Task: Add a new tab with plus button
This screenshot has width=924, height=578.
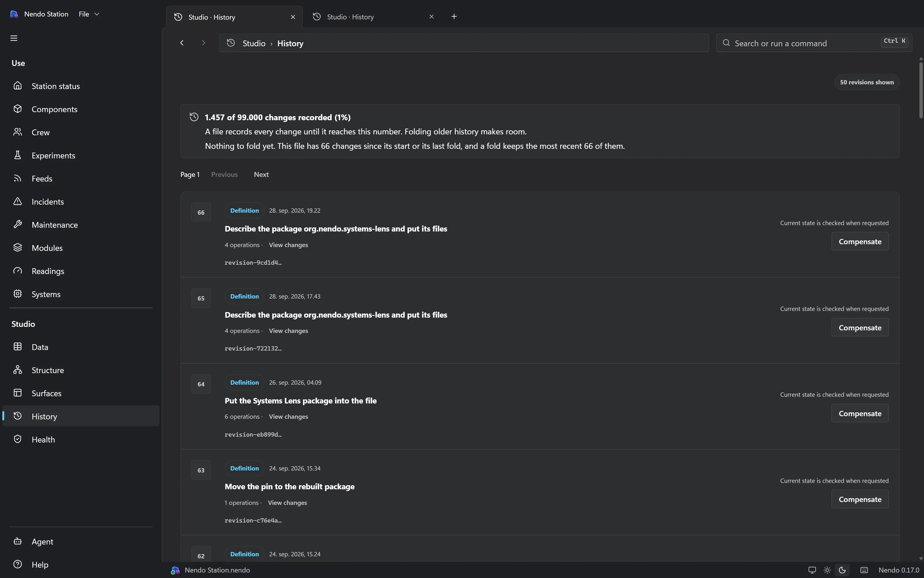Action: coord(454,16)
